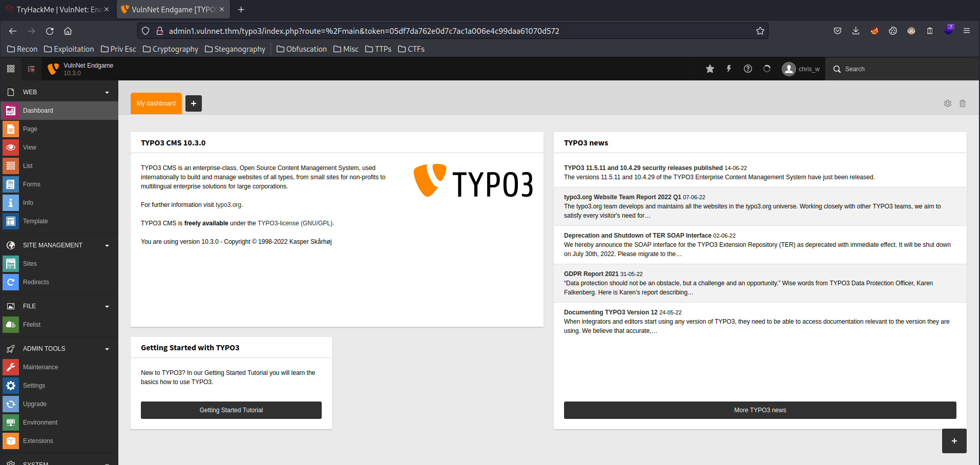Open the CTFs bookmarks folder
The image size is (980, 465).
(x=411, y=49)
